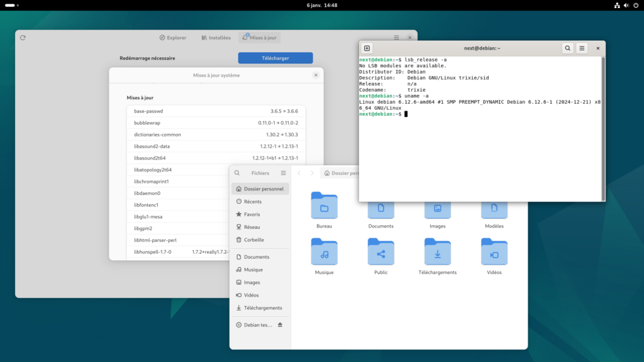Close the Mises à jour système dialog

coord(316,75)
